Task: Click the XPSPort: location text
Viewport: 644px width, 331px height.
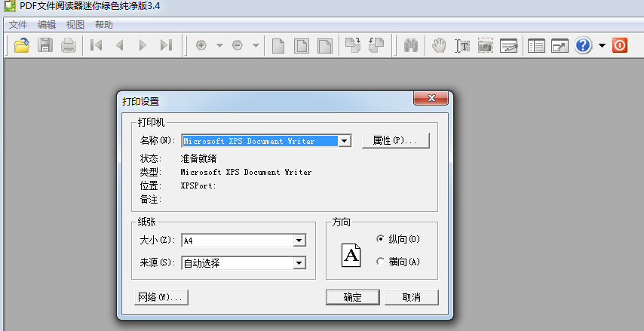Action: click(x=198, y=185)
